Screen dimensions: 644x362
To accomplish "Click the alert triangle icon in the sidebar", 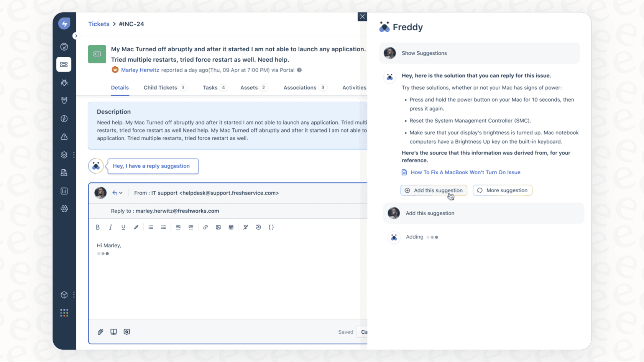I will pyautogui.click(x=64, y=136).
